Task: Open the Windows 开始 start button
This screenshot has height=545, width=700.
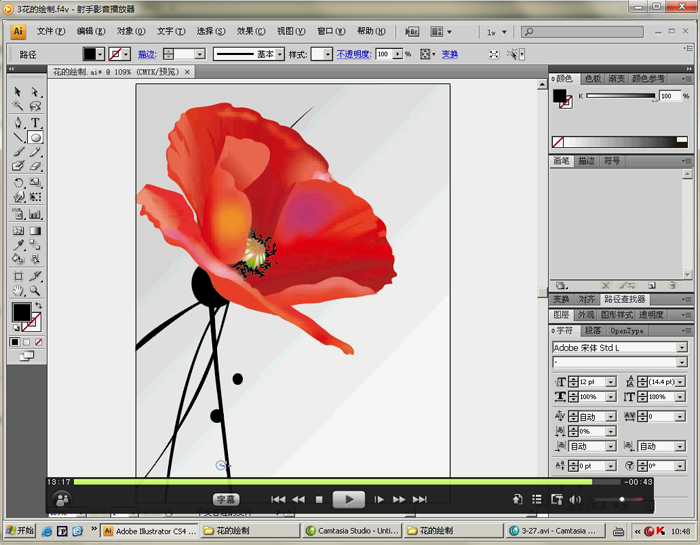Action: tap(20, 531)
